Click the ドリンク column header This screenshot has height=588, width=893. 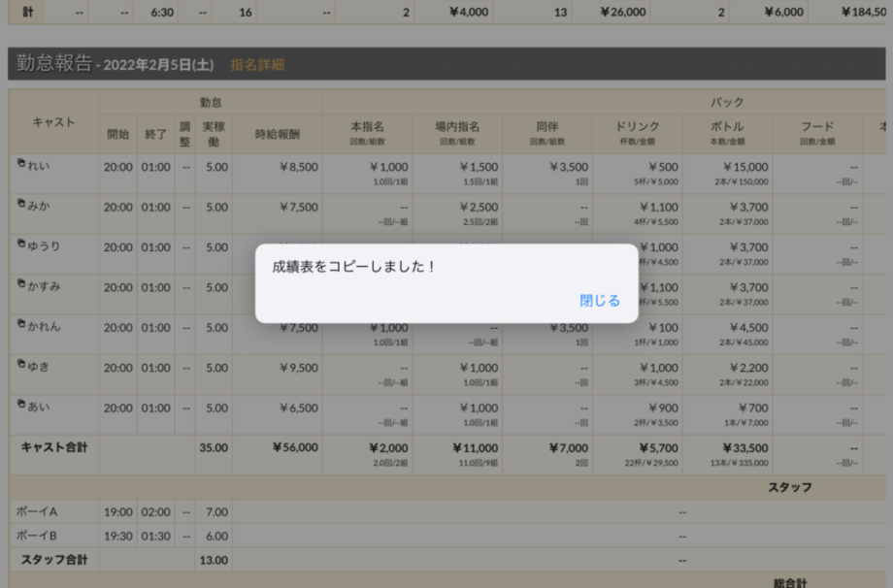(x=637, y=127)
